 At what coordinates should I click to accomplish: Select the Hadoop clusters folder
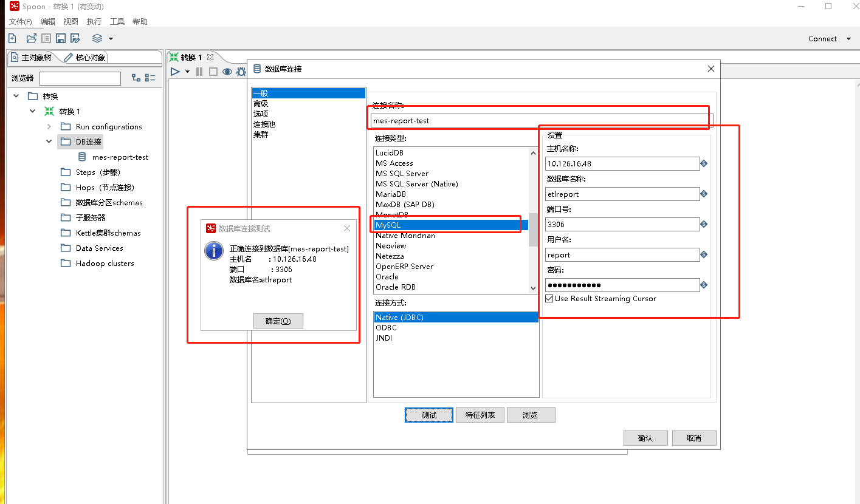(x=105, y=263)
